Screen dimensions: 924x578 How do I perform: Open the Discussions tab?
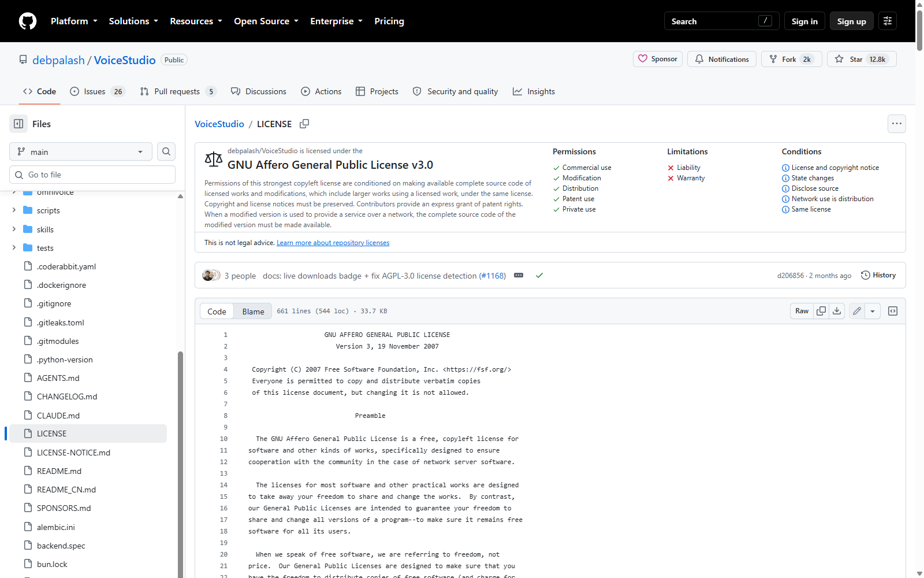pyautogui.click(x=258, y=91)
